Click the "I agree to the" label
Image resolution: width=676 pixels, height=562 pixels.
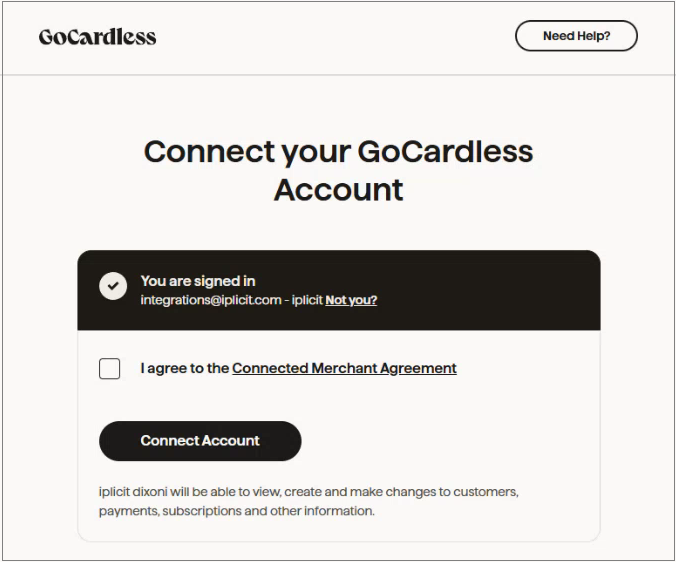click(185, 368)
